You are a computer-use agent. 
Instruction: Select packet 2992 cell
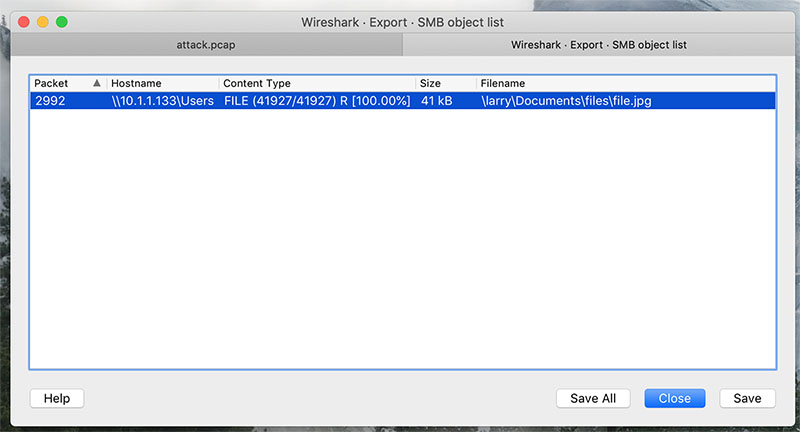[x=50, y=100]
